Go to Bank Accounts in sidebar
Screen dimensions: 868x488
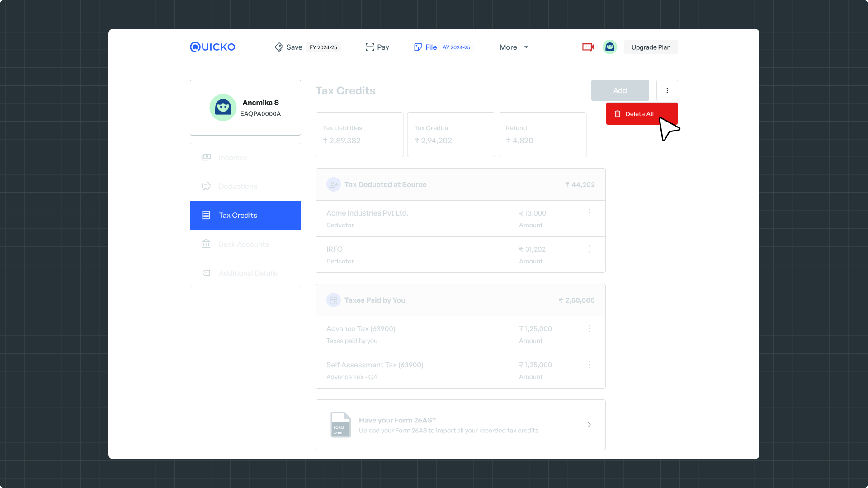(244, 244)
